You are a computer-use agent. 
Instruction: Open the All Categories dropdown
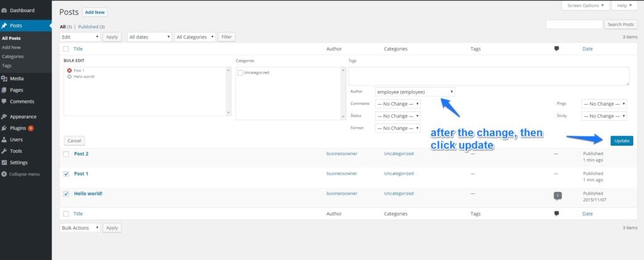(x=195, y=37)
